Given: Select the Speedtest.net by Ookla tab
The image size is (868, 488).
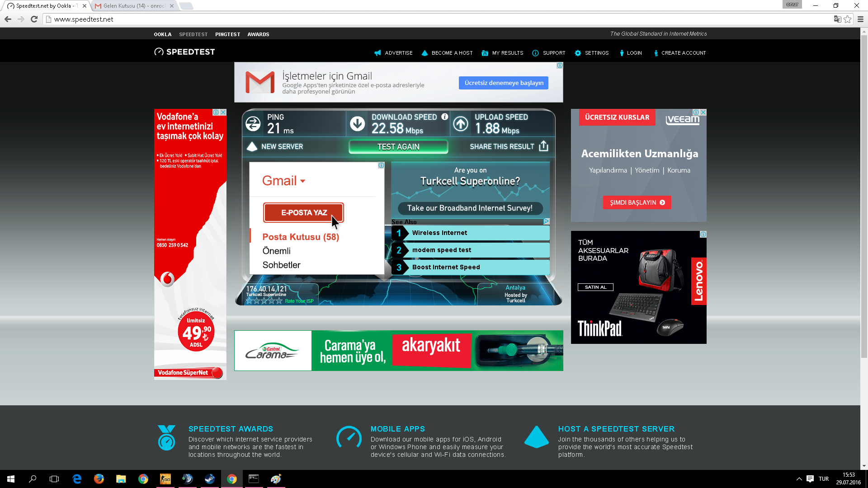Looking at the screenshot, I should point(47,6).
